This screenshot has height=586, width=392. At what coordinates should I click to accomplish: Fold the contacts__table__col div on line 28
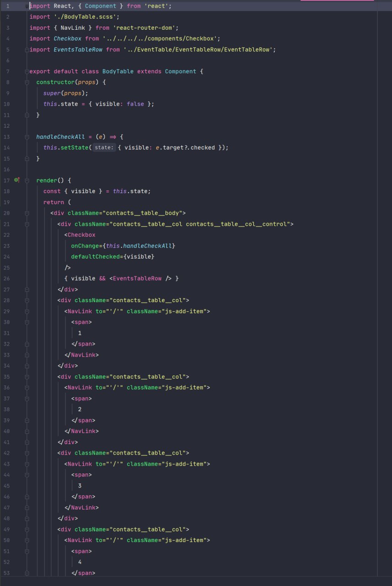click(27, 300)
